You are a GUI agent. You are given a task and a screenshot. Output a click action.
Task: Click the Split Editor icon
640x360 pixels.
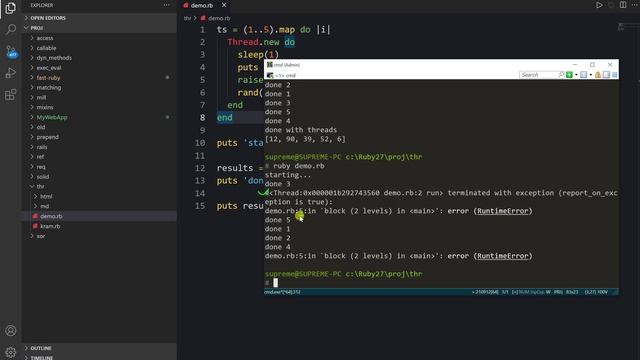click(x=623, y=5)
